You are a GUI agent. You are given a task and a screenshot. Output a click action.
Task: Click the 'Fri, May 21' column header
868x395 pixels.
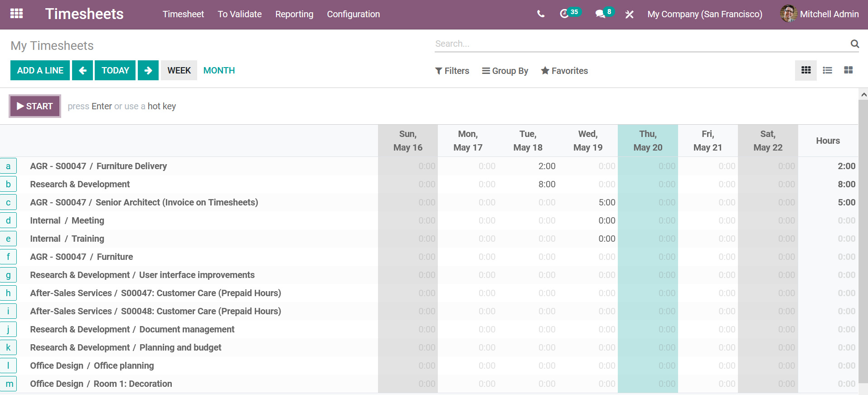[x=708, y=141]
